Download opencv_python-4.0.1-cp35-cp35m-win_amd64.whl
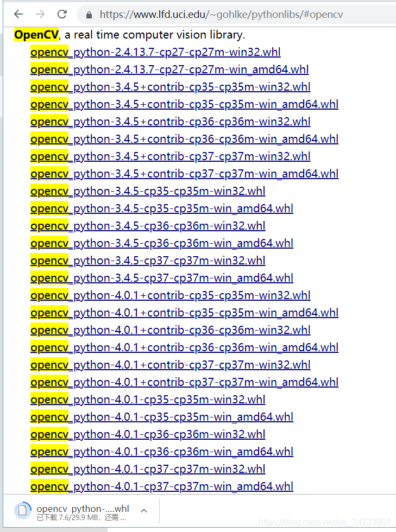The height and width of the screenshot is (532, 396). pyautogui.click(x=162, y=417)
